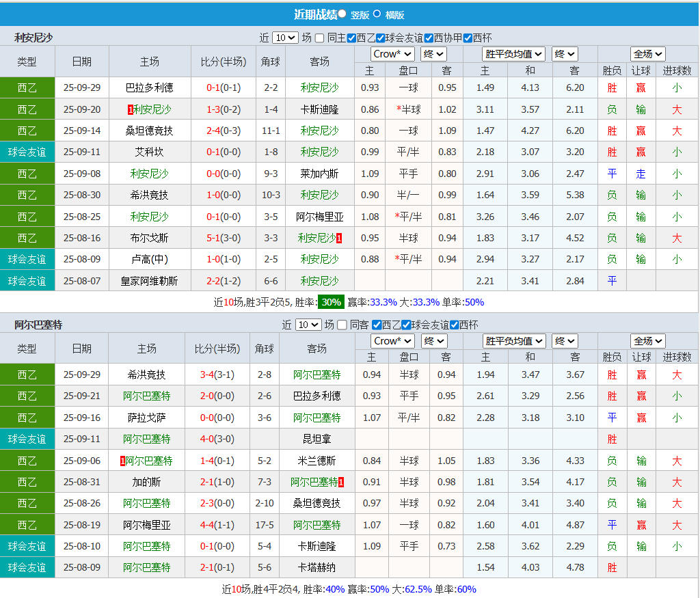The height and width of the screenshot is (598, 700).
Task: Uncheck the 西协甲 league filter checkbox
Action: (429, 38)
